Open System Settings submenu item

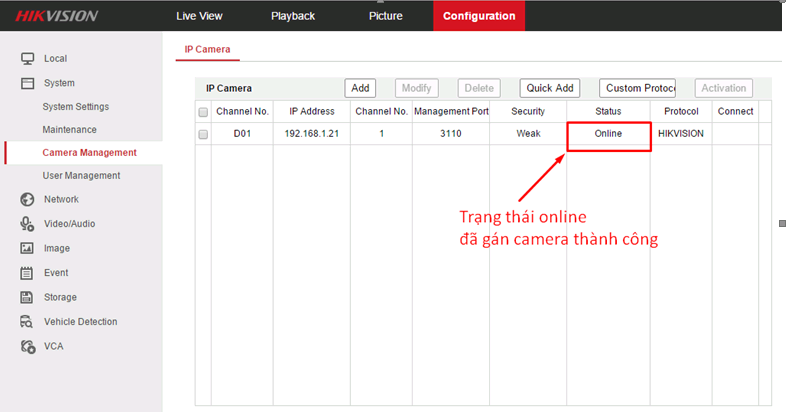(75, 107)
